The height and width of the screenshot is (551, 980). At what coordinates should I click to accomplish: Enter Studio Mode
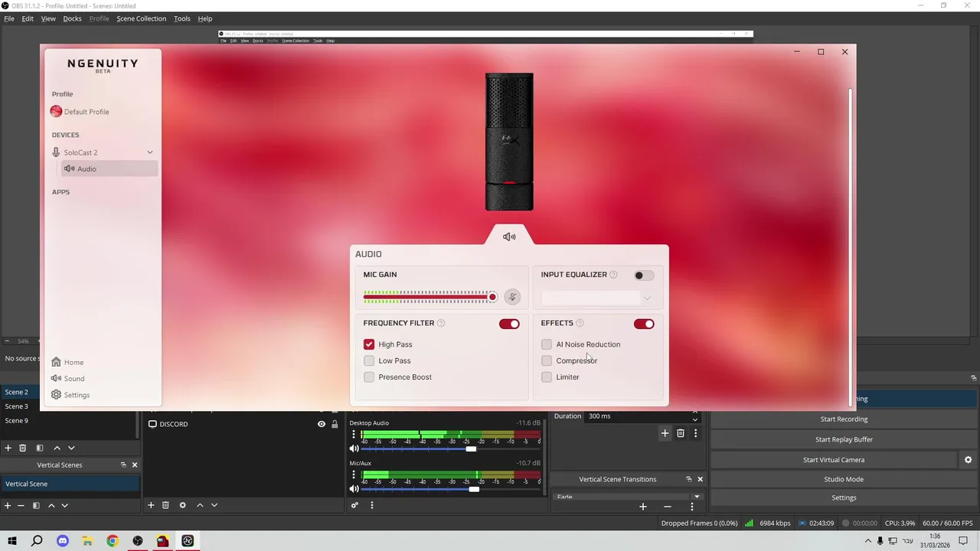coord(844,479)
